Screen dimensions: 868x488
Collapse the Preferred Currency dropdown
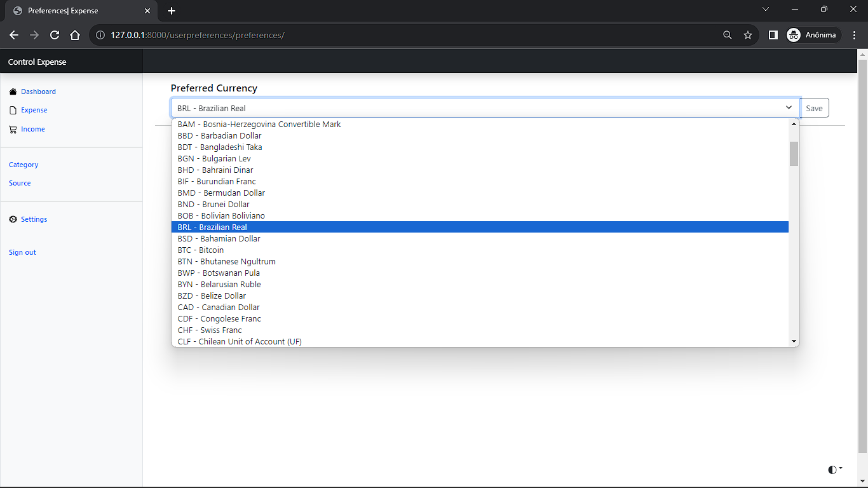(x=485, y=108)
